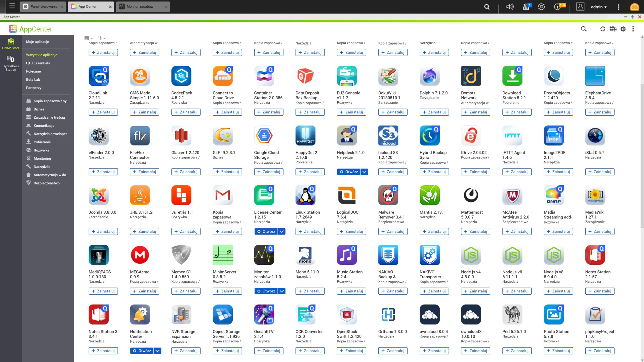Open App Center more options menu

[633, 29]
